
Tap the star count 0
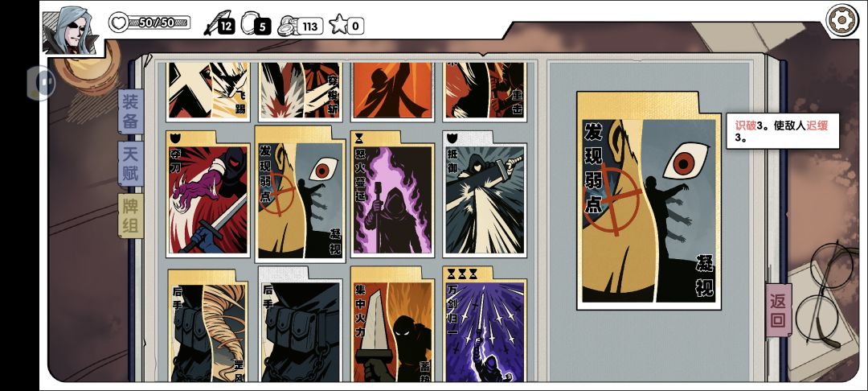tap(355, 26)
